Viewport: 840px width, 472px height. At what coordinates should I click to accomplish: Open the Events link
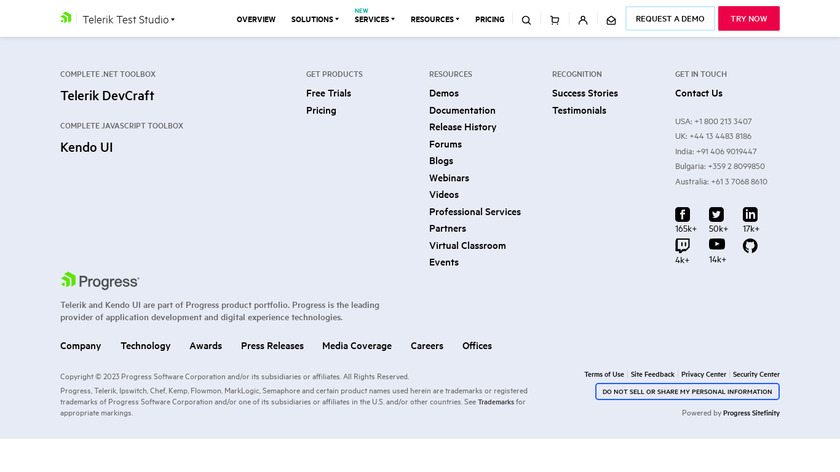pos(444,262)
